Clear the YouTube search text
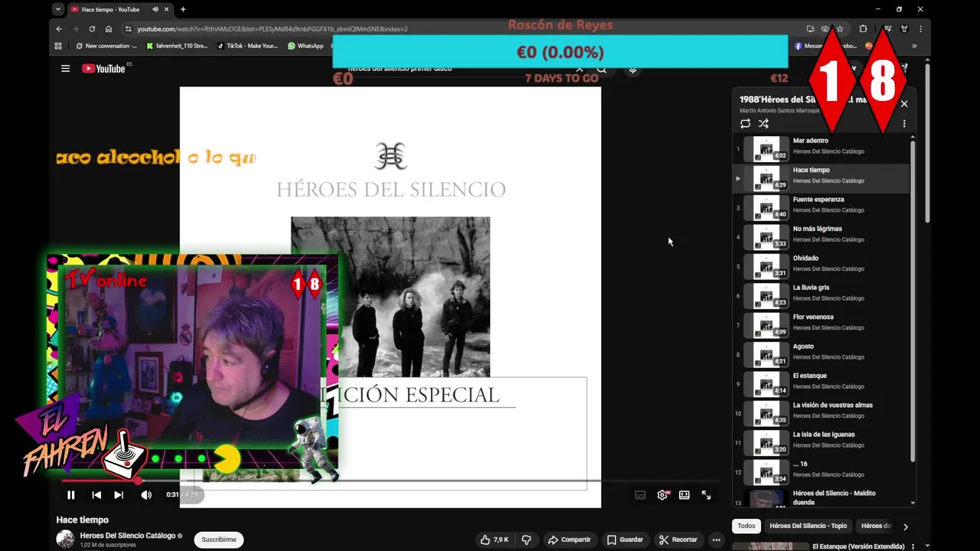 click(x=580, y=69)
